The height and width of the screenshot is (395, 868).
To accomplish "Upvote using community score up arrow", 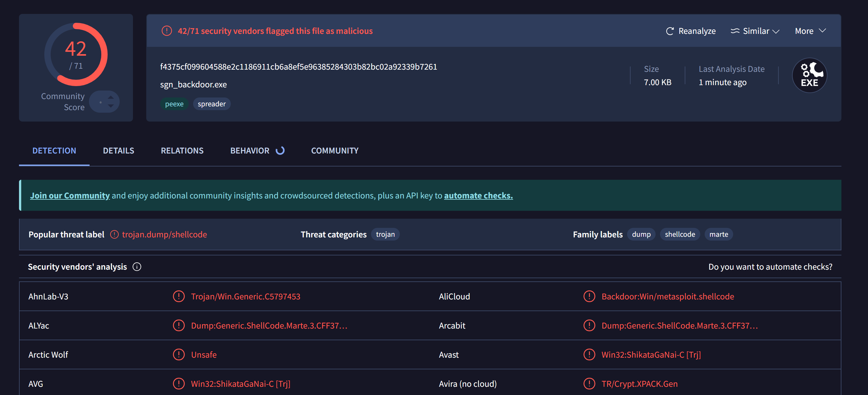I will 111,97.
